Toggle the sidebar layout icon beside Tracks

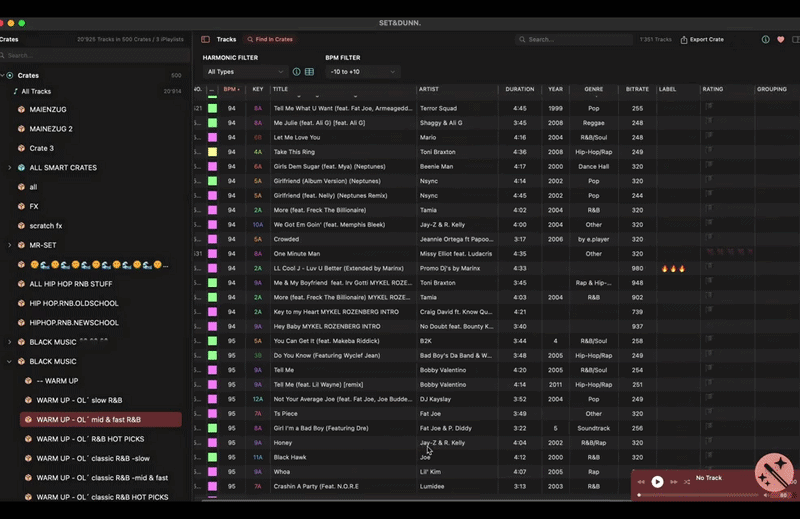pyautogui.click(x=205, y=39)
